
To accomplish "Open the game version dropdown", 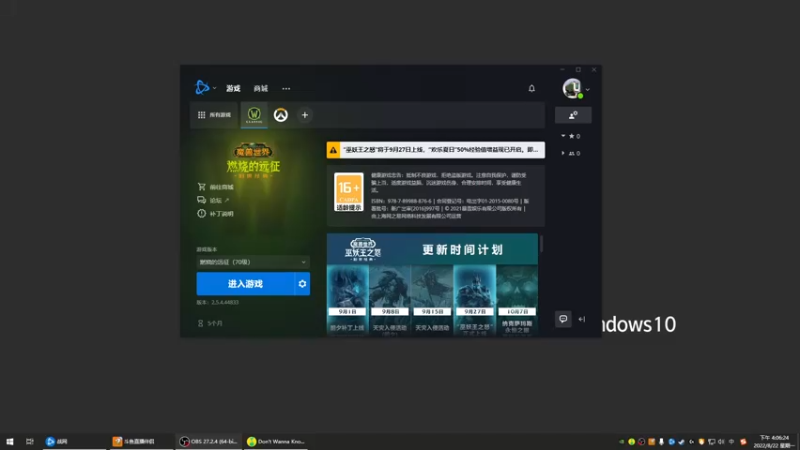I will click(x=253, y=262).
